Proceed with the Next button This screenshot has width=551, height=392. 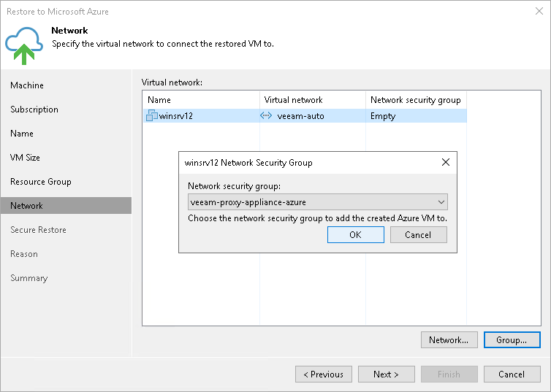[386, 374]
